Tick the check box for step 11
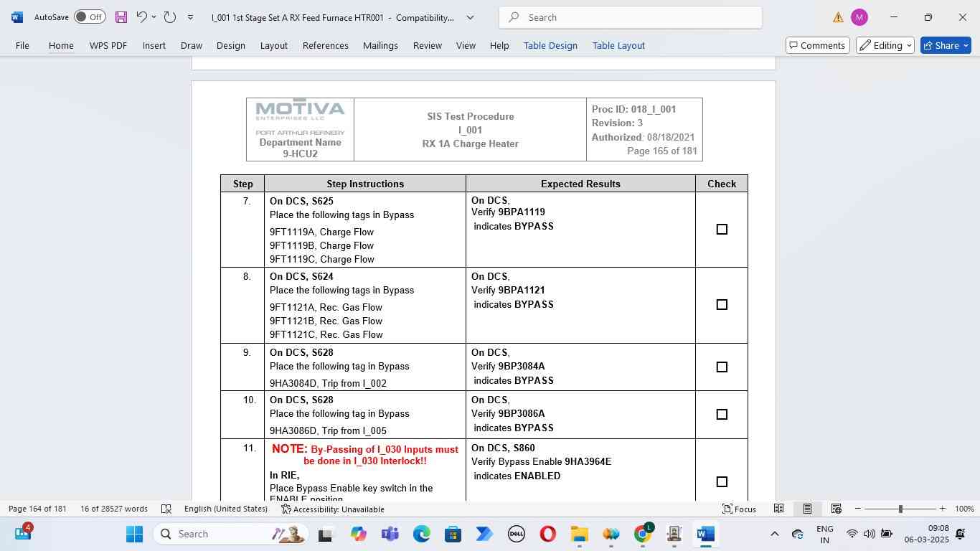The image size is (980, 551). pos(722,482)
